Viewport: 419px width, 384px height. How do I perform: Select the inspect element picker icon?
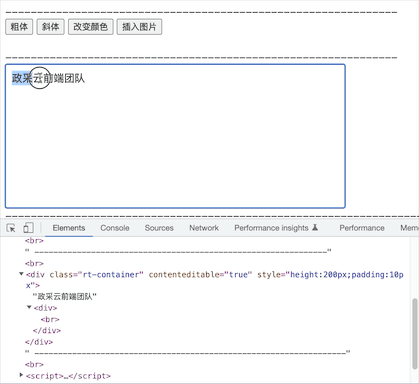click(11, 228)
